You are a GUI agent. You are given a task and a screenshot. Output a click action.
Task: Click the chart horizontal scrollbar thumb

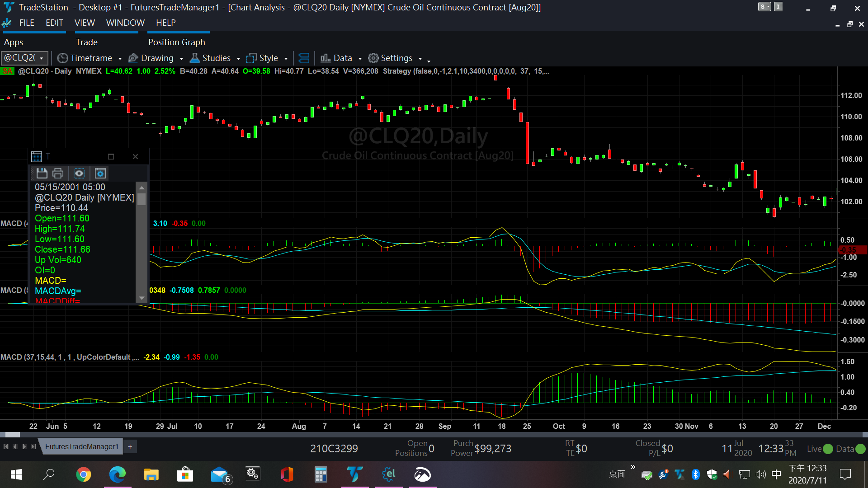[12, 435]
